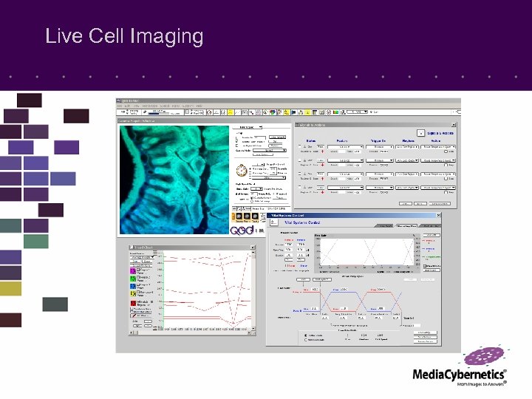Image resolution: width=532 pixels, height=399 pixels.
Task: Toggle checkbox beside the magenta swatch
Action: coord(138,270)
